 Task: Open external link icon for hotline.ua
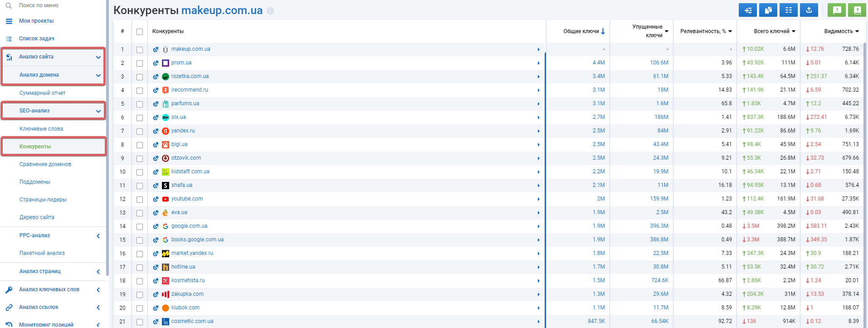(x=156, y=267)
